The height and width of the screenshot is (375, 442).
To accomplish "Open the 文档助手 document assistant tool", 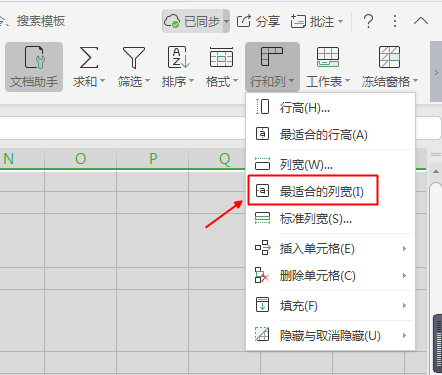I will [34, 67].
